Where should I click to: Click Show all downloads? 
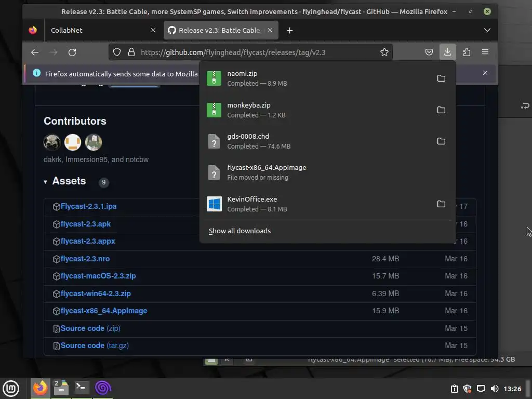[240, 231]
